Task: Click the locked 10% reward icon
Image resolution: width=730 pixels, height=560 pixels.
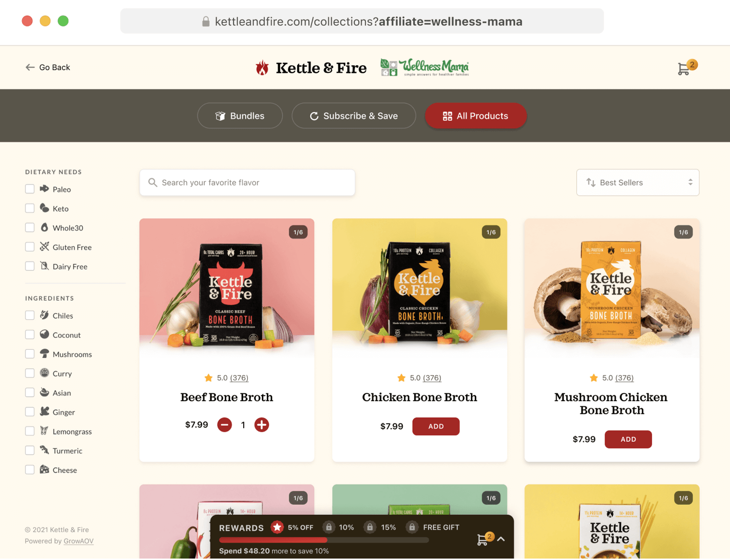Action: tap(329, 527)
